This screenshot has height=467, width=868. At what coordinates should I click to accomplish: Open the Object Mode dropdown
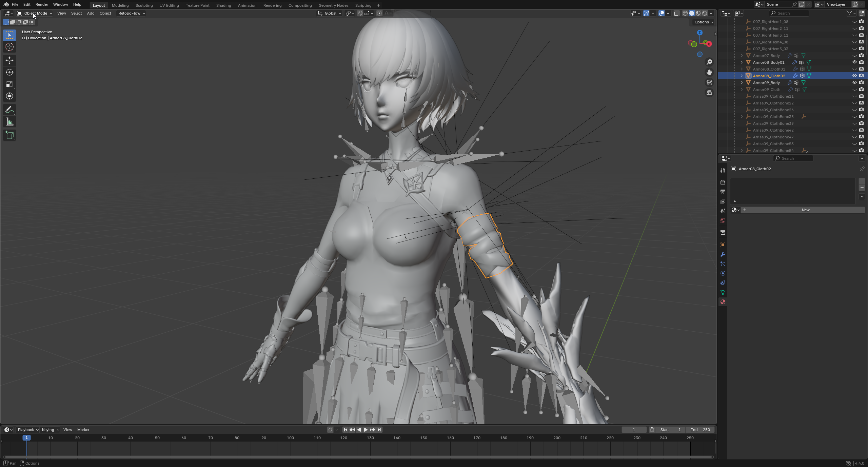[35, 13]
